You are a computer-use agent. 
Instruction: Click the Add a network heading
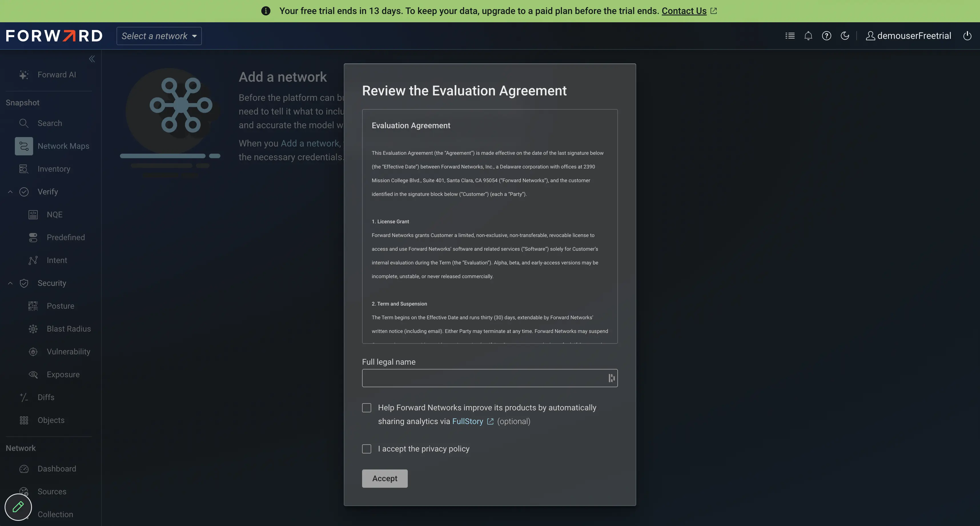[x=283, y=77]
